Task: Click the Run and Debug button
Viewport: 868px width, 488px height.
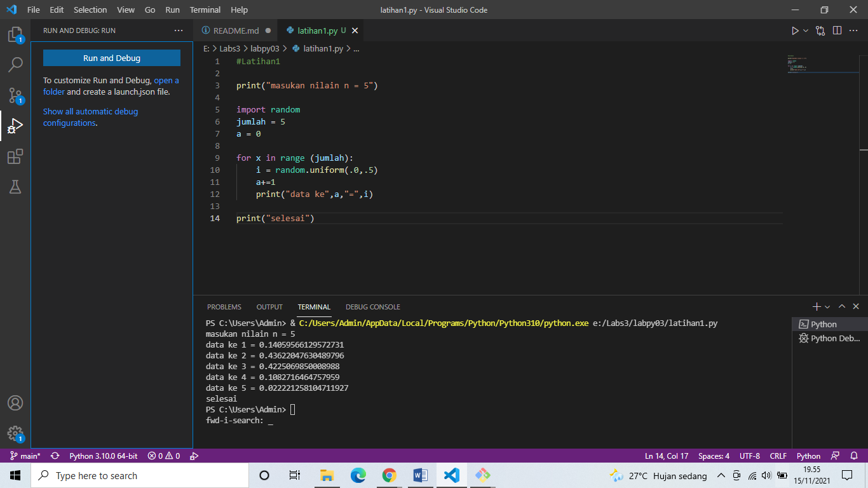Action: click(111, 58)
